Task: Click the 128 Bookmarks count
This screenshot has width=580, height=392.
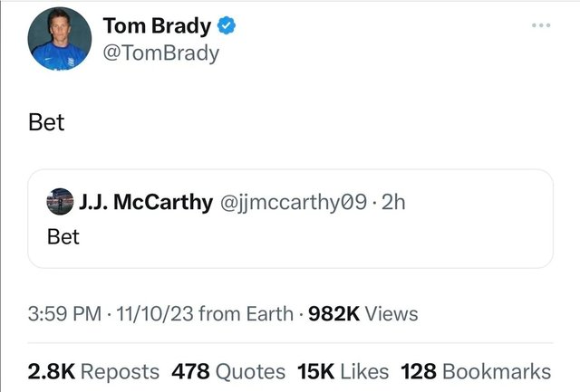Action: tap(475, 371)
